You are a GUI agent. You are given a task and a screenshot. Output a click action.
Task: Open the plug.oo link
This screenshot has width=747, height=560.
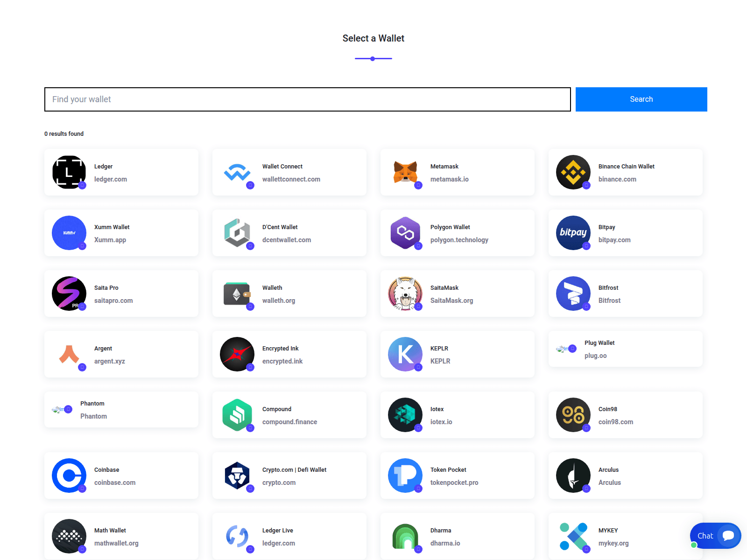click(596, 356)
